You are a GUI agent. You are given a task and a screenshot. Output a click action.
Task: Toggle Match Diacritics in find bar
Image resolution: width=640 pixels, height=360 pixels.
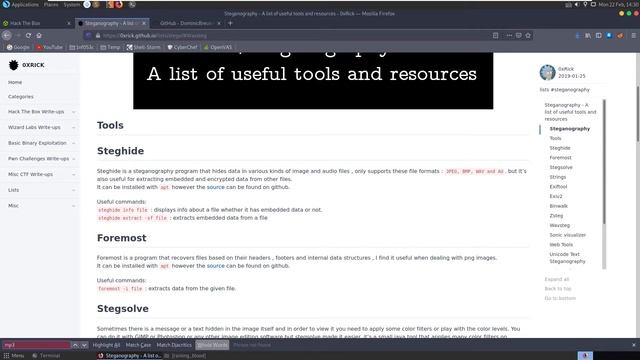[x=174, y=345]
